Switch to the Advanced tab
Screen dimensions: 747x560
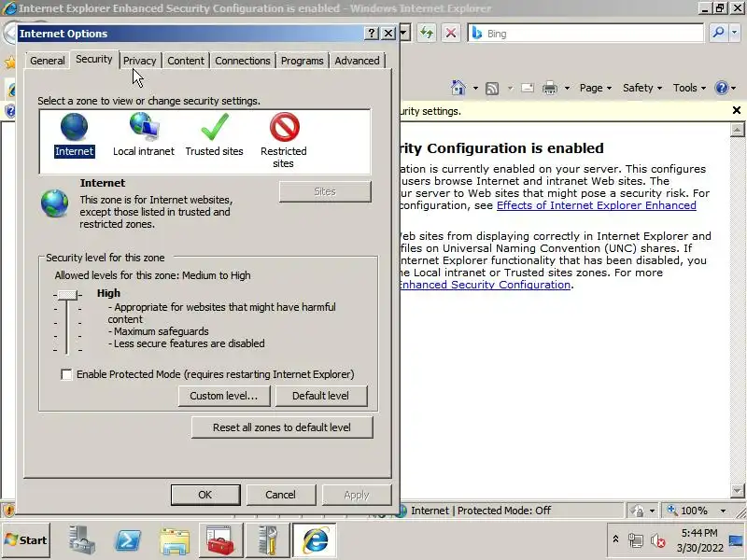357,61
